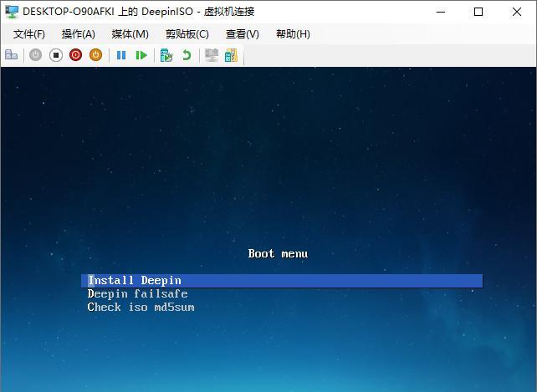
Task: Minimize the DeepinISO connection window
Action: [441, 12]
